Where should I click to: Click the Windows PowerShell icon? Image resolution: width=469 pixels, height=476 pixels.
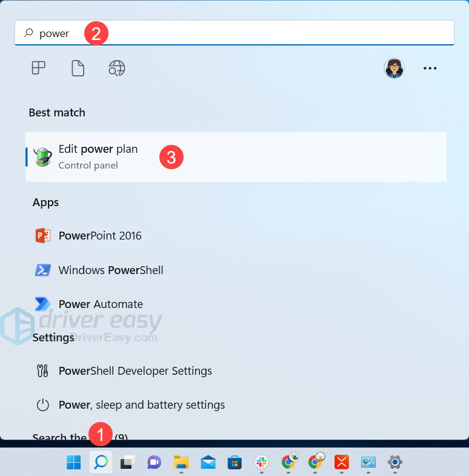pyautogui.click(x=43, y=270)
